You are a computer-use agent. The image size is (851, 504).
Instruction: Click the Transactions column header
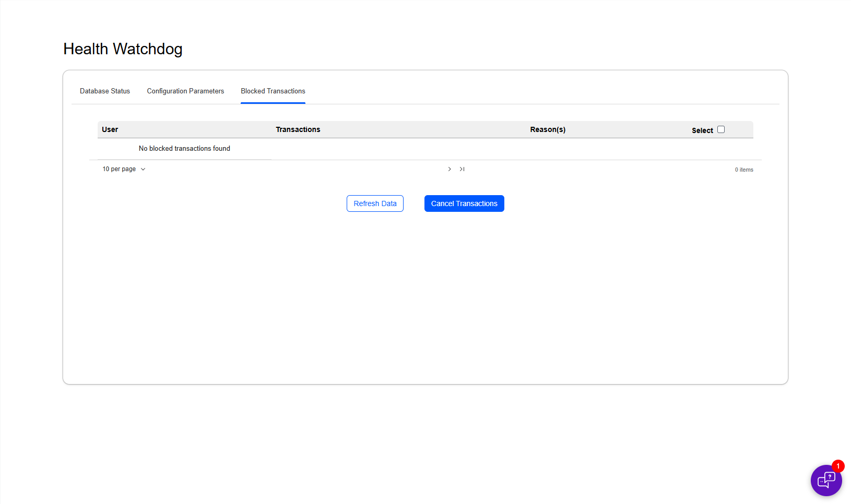298,129
